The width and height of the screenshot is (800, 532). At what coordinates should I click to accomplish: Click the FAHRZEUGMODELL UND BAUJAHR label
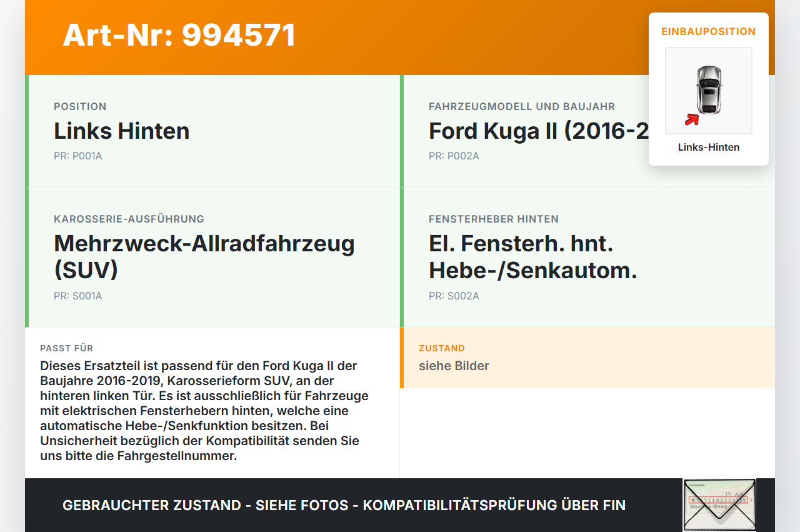click(522, 107)
